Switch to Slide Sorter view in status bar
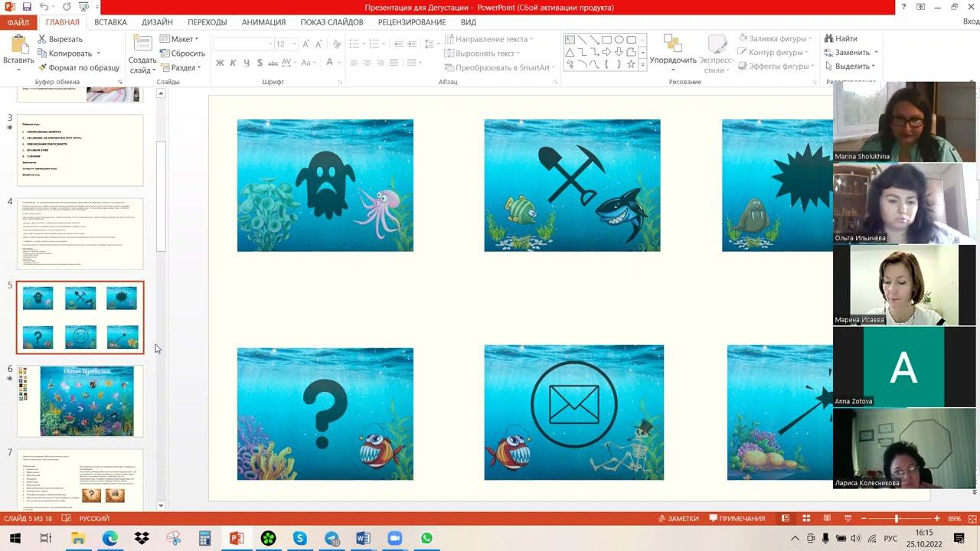This screenshot has height=551, width=980. (806, 518)
